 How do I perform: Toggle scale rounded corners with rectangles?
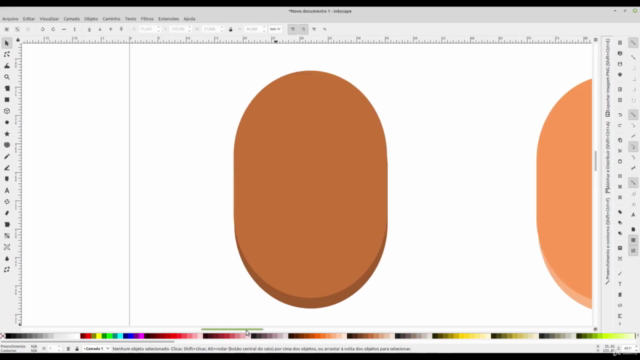[x=303, y=29]
